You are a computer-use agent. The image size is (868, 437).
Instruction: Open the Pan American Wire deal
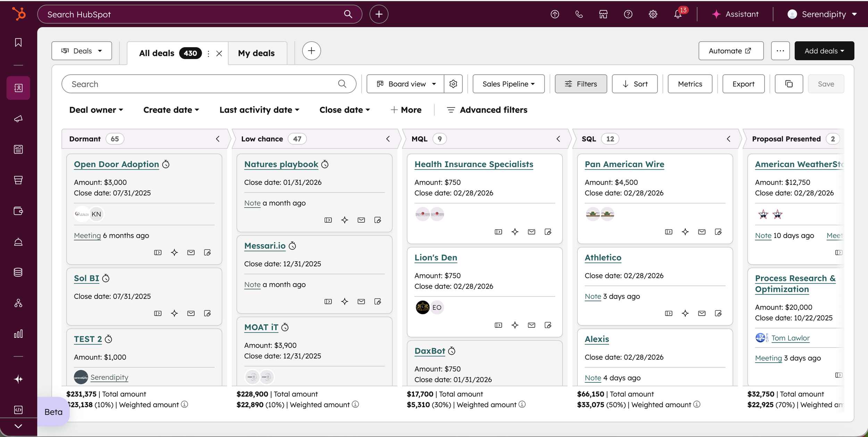point(624,164)
